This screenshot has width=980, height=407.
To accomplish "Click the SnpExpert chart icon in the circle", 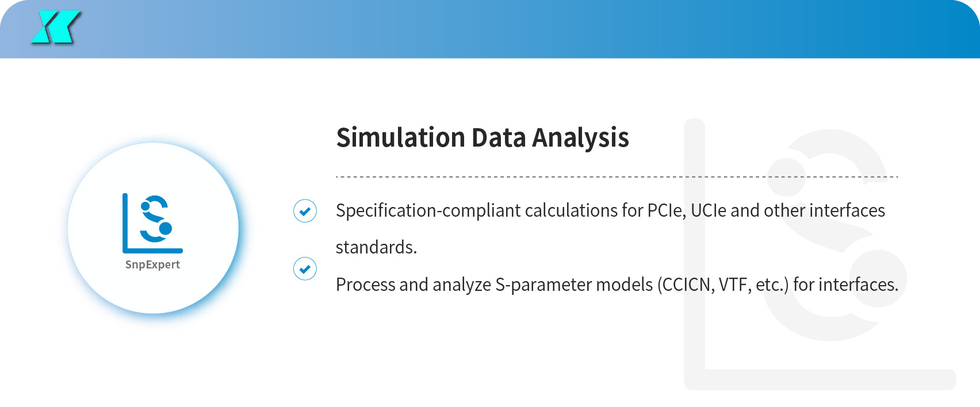I will (x=152, y=223).
